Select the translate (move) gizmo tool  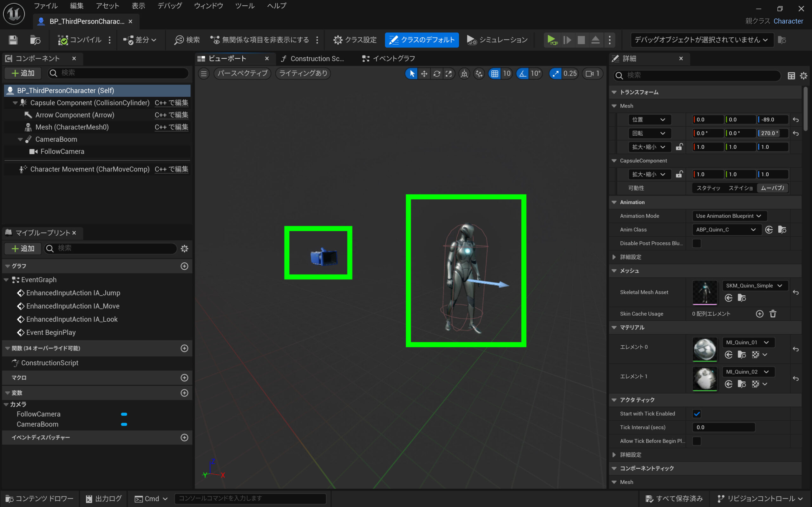click(424, 74)
